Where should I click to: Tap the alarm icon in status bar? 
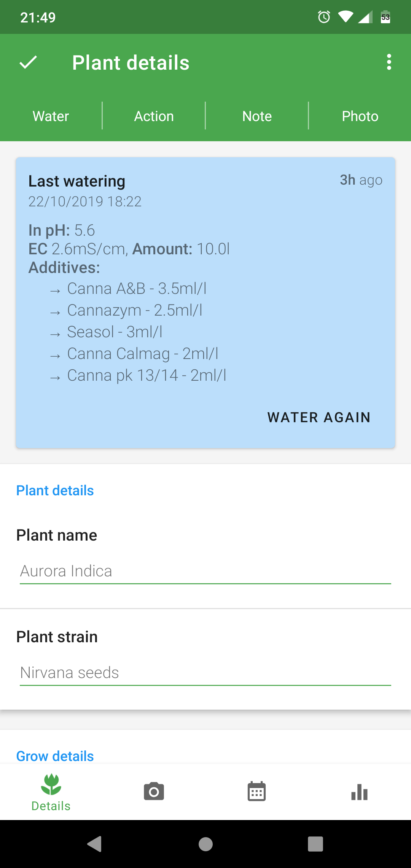tap(324, 17)
